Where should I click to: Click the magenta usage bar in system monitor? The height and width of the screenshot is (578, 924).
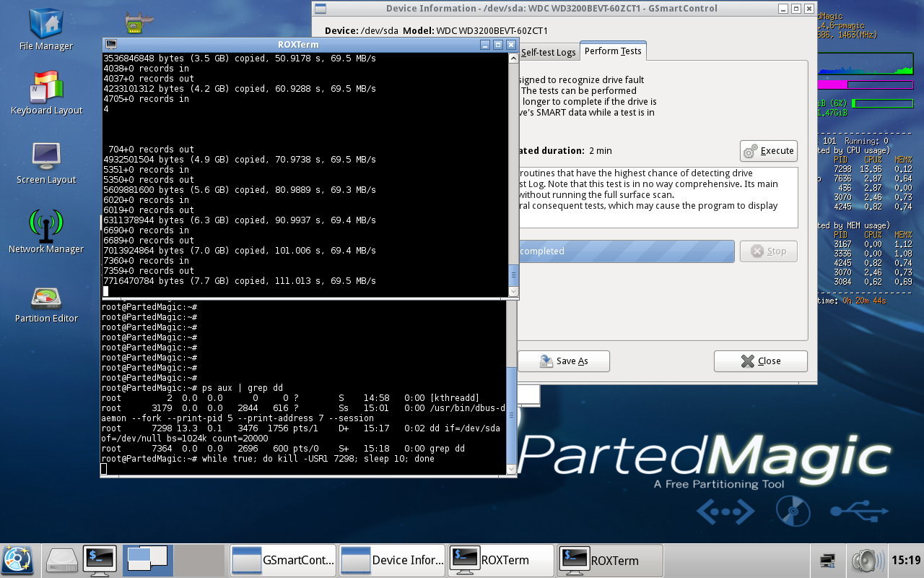(x=866, y=85)
